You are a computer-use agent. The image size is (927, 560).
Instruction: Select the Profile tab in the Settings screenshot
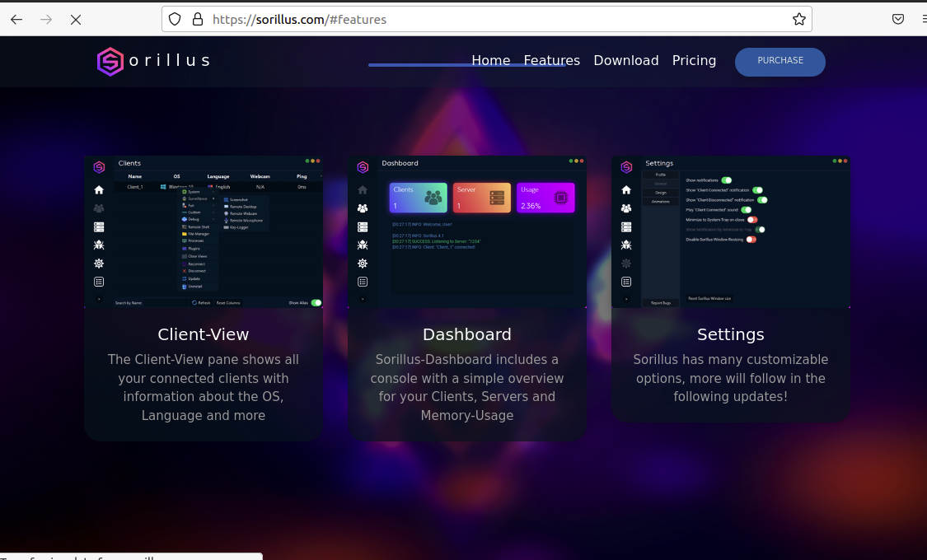(x=660, y=175)
